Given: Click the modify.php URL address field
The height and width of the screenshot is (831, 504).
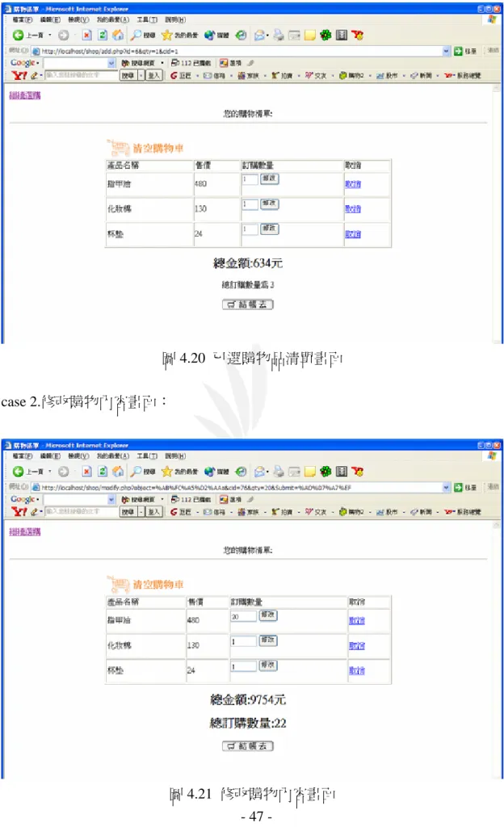Looking at the screenshot, I should [x=241, y=487].
